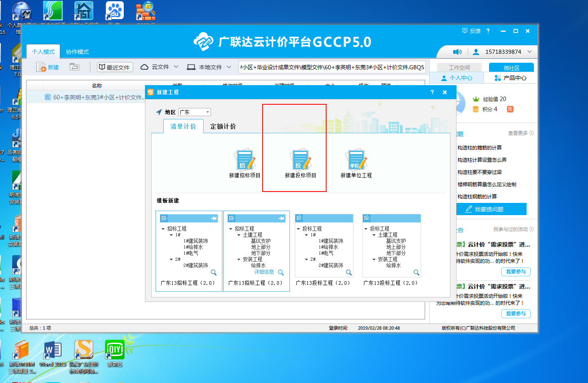
Task: Click the main window help question mark
Action: click(x=488, y=31)
